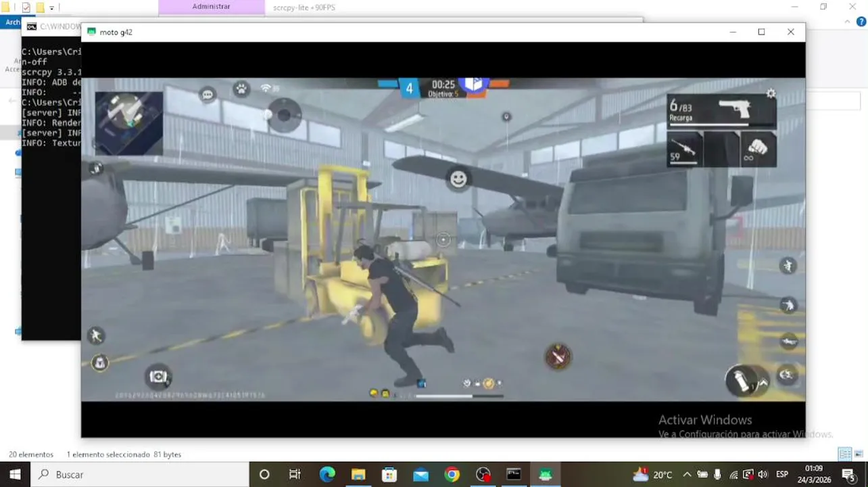The width and height of the screenshot is (868, 487).
Task: Tap the sprint running-man button at left
Action: pos(96,335)
